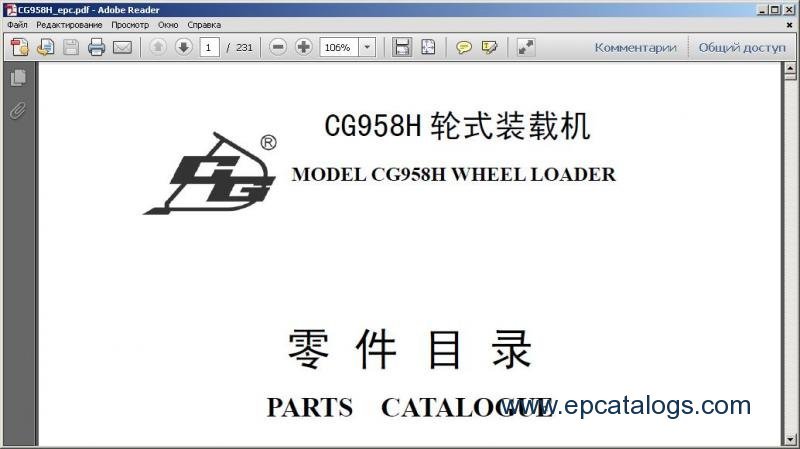Add a sticky note comment icon
Viewport: 800px width, 449px height.
(x=463, y=47)
